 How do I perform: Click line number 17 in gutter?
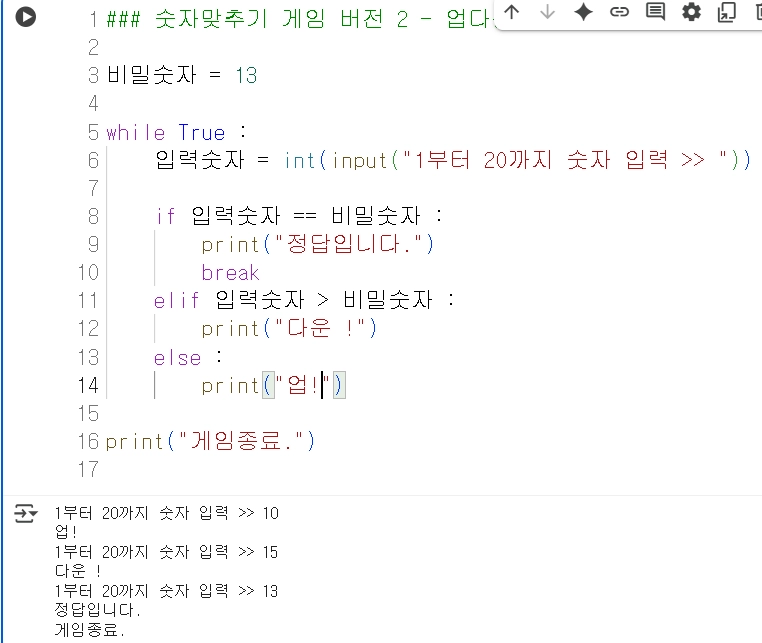pos(88,469)
